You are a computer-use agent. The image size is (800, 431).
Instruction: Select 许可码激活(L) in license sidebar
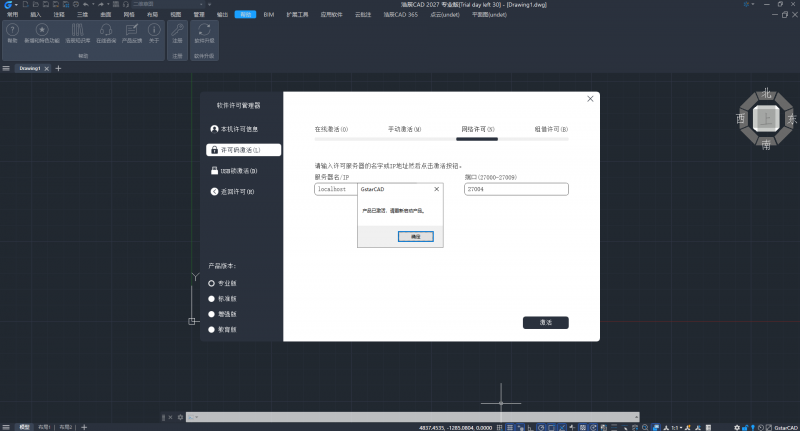[x=243, y=150]
